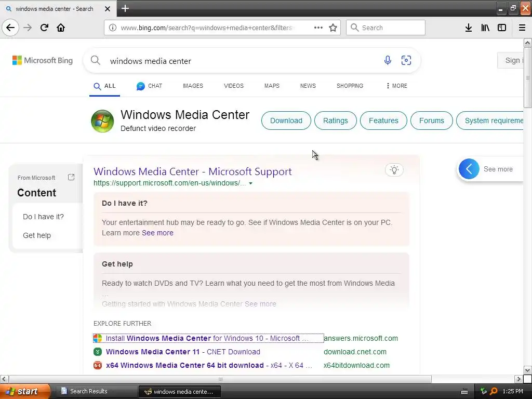Switch to the MAPS tab
The image size is (532, 399).
272,86
